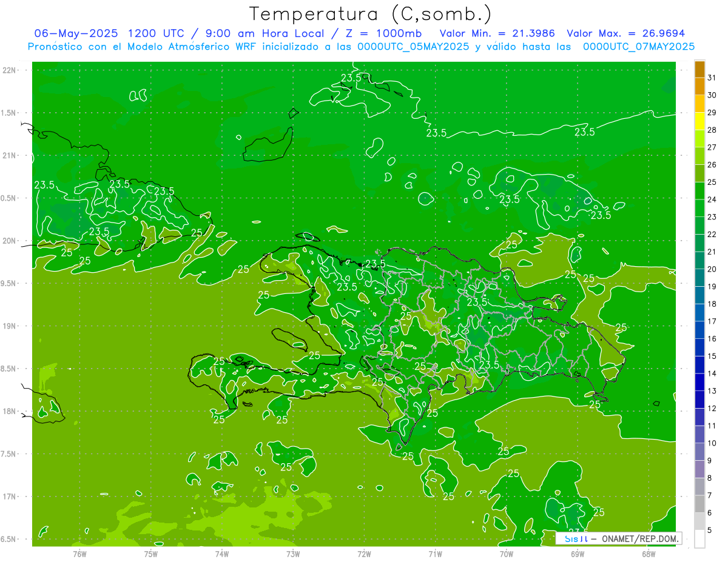
Task: Click the teal colorbar swatch between 19 and 20
Action: pyautogui.click(x=699, y=277)
